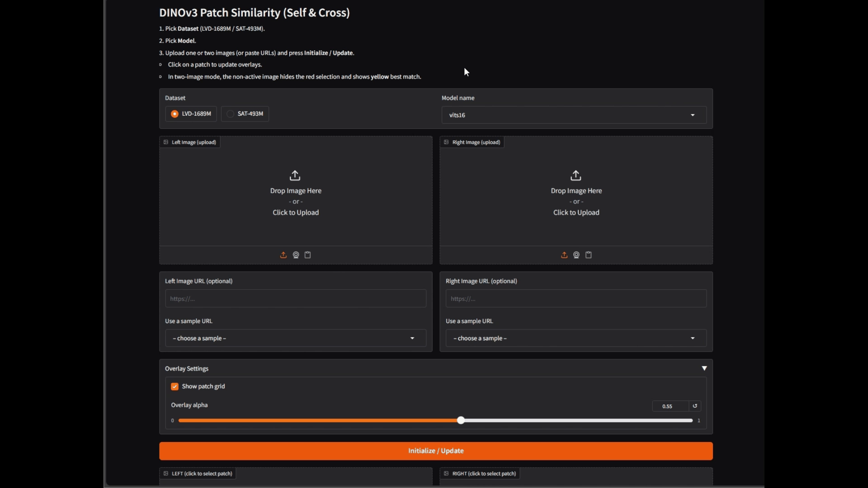The width and height of the screenshot is (868, 488).
Task: Click the Overlay alpha slider handle
Action: pyautogui.click(x=461, y=420)
